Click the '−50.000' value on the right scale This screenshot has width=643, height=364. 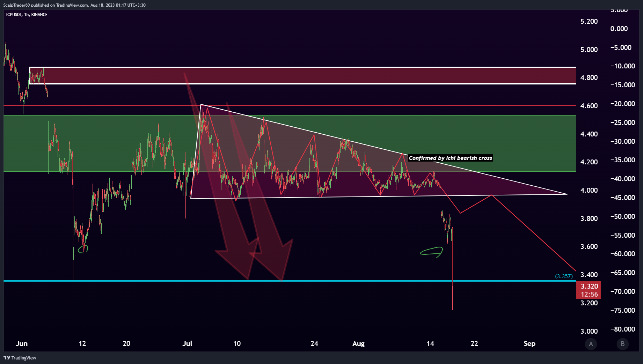point(622,216)
